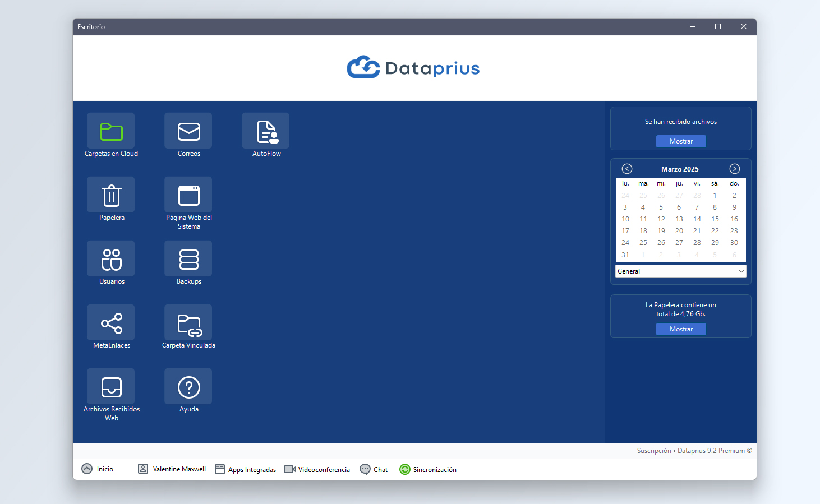Click Suscripción Dataprius 9.2 Premium text
The width and height of the screenshot is (820, 504).
[x=694, y=451]
